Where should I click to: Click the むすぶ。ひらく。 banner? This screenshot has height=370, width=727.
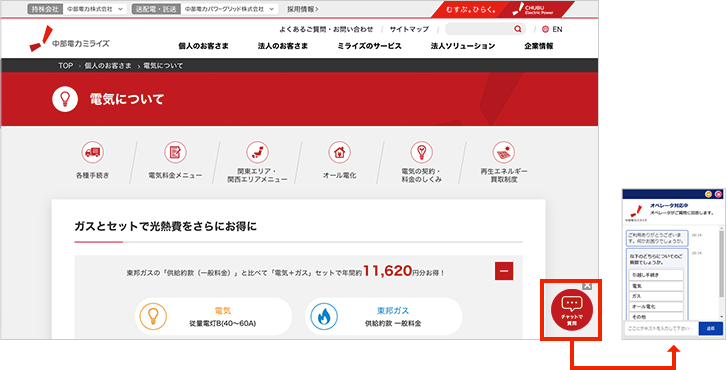click(x=470, y=9)
